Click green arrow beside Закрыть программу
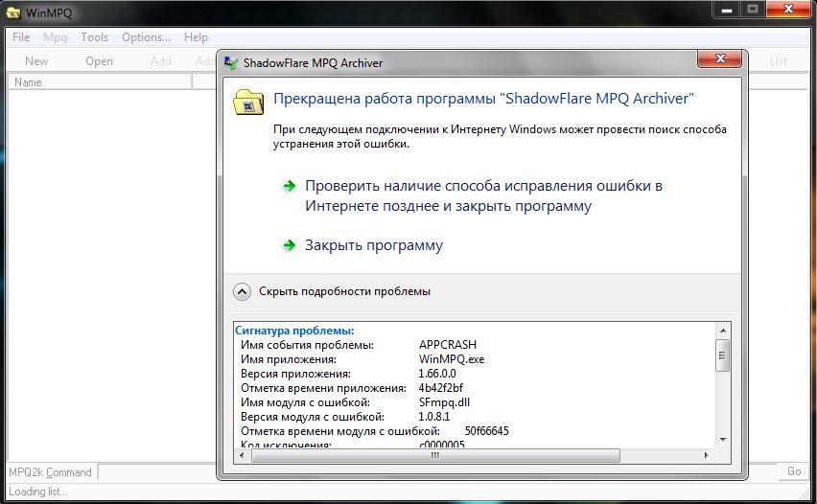Viewport: 817px width, 504px height. click(x=289, y=245)
